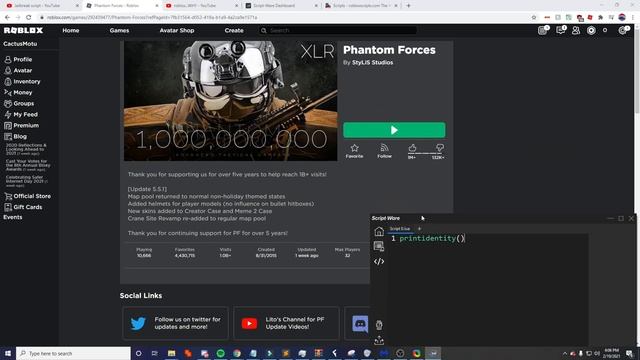Click the Chrome address bar URL
Screen dimensions: 640x360
pos(152,18)
